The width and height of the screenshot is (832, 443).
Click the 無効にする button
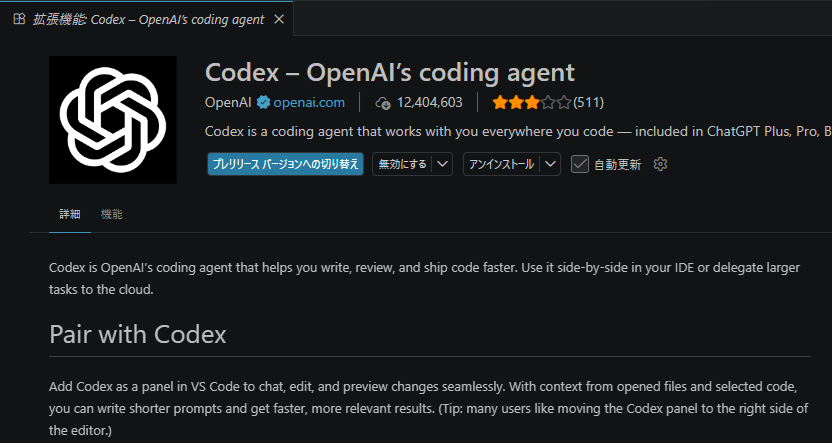402,164
